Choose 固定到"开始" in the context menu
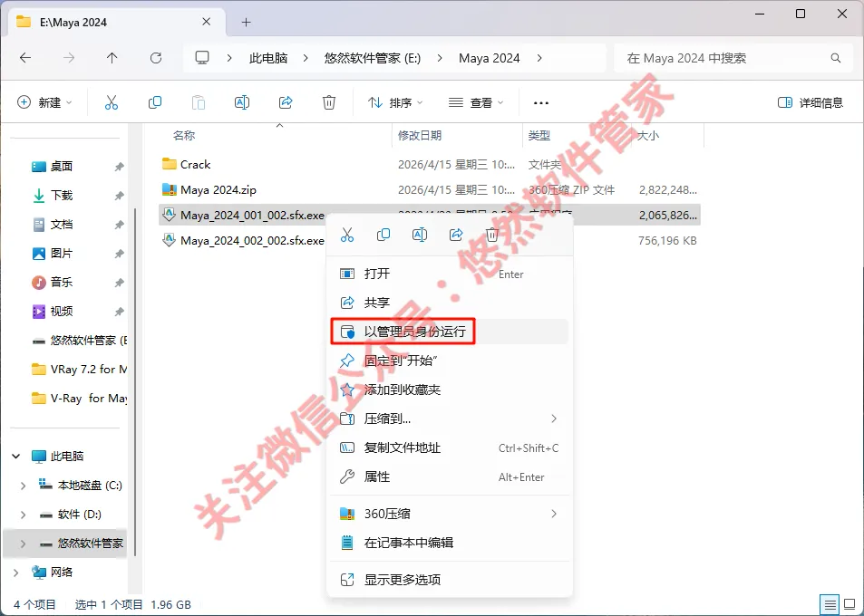This screenshot has width=864, height=616. 449,361
